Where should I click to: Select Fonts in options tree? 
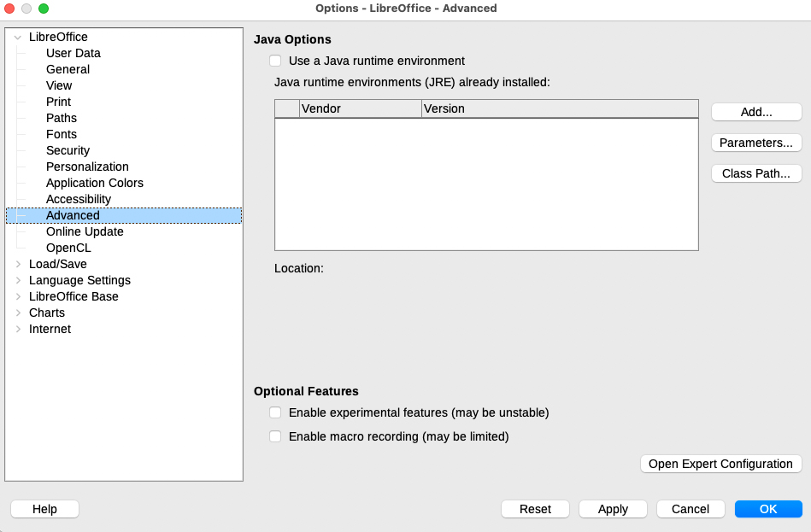[x=61, y=134]
